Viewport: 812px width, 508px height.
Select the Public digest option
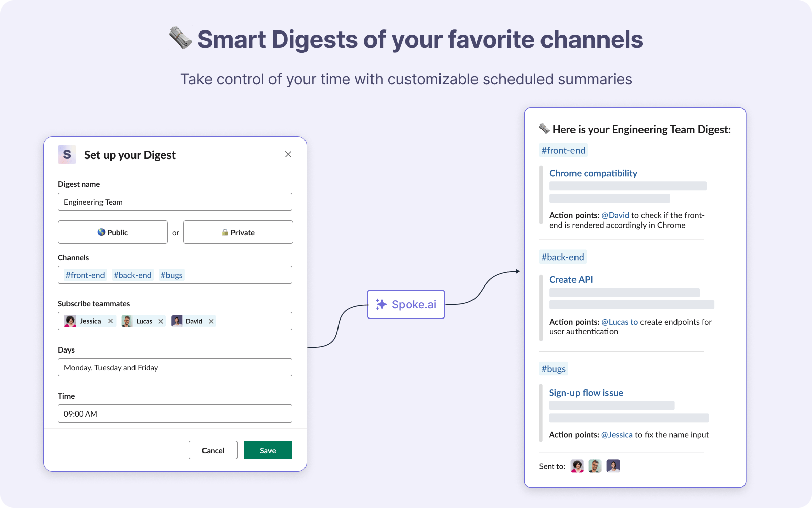point(113,232)
